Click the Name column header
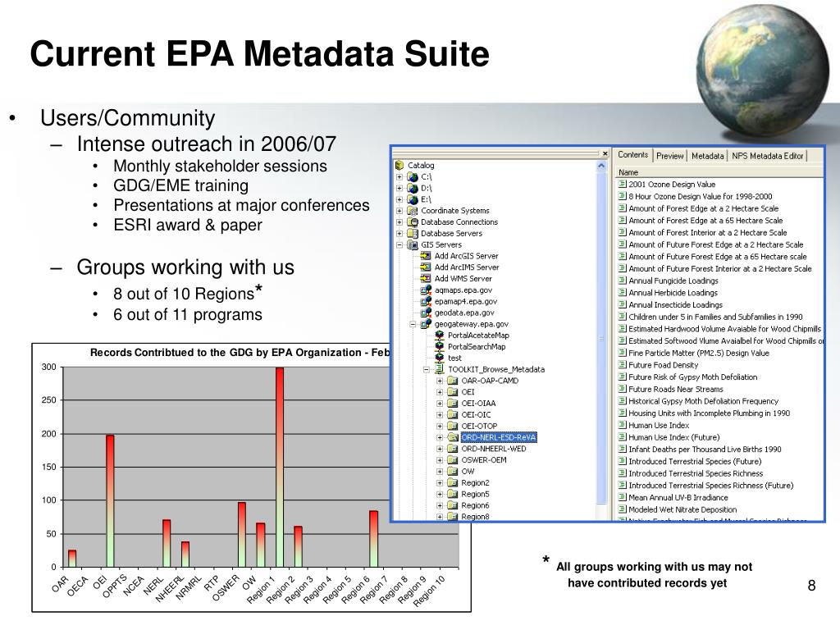Image resolution: width=840 pixels, height=630 pixels. 719,172
